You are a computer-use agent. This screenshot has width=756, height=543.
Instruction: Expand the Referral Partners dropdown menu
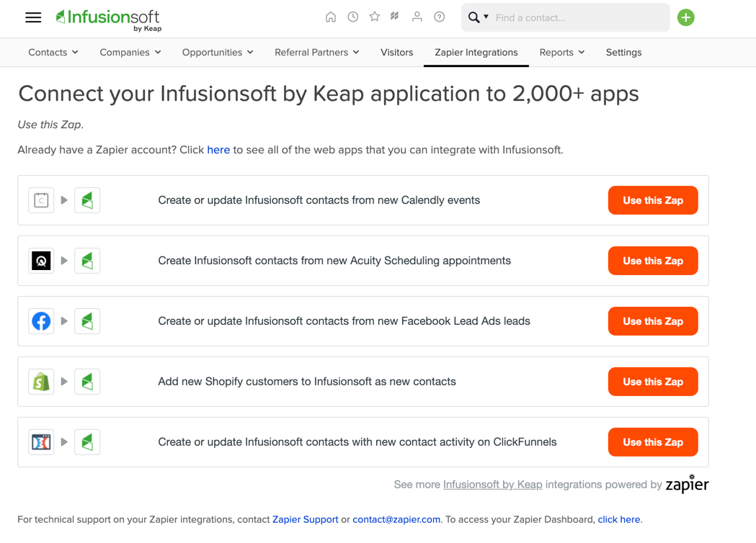317,52
